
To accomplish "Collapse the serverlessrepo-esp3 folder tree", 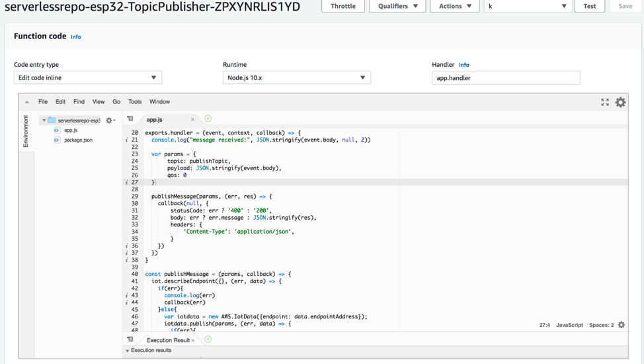I will [44, 120].
